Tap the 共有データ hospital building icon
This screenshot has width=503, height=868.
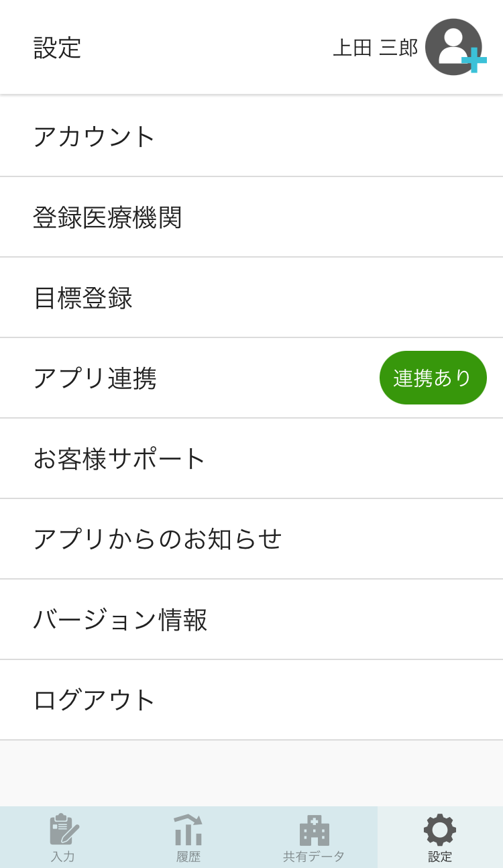point(314,830)
